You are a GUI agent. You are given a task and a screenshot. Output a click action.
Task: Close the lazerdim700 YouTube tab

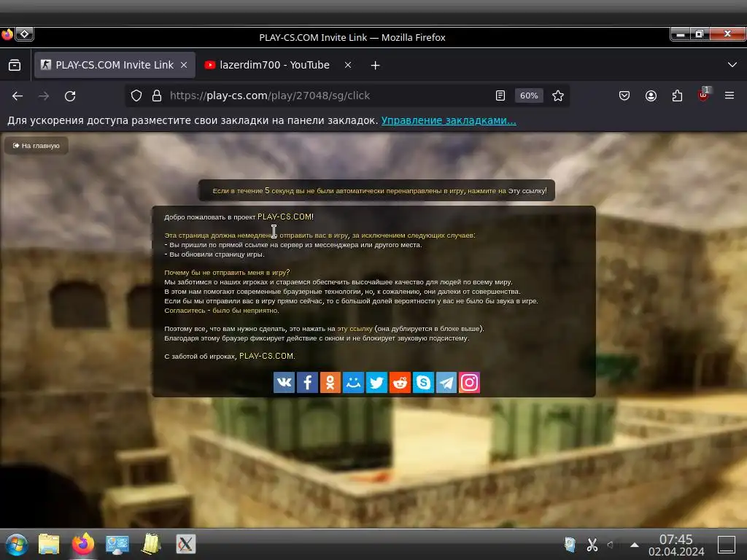coord(348,65)
